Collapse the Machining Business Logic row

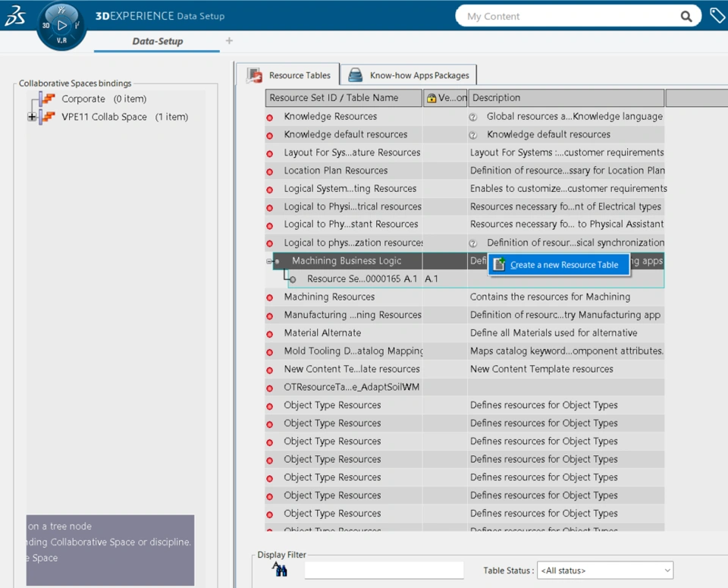click(x=268, y=262)
